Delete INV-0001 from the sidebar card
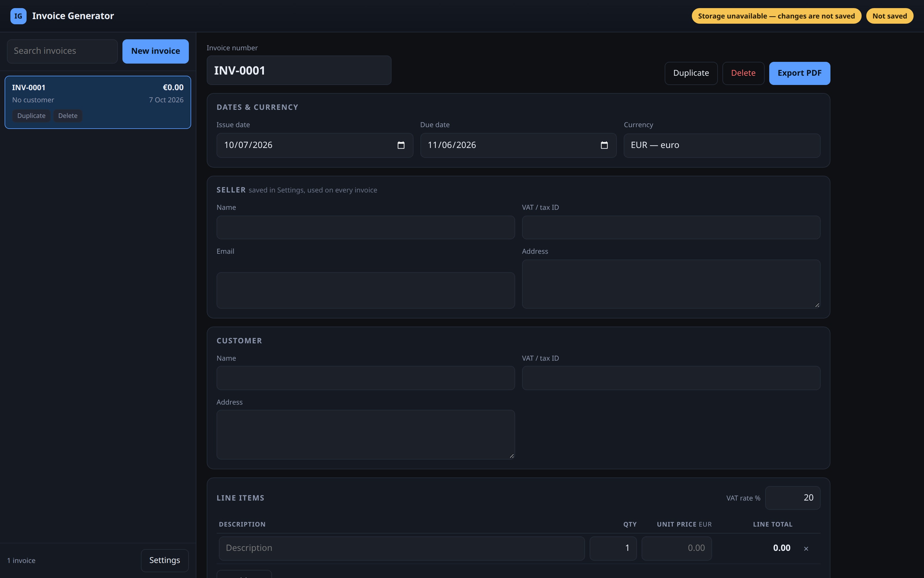The width and height of the screenshot is (924, 578). tap(68, 116)
